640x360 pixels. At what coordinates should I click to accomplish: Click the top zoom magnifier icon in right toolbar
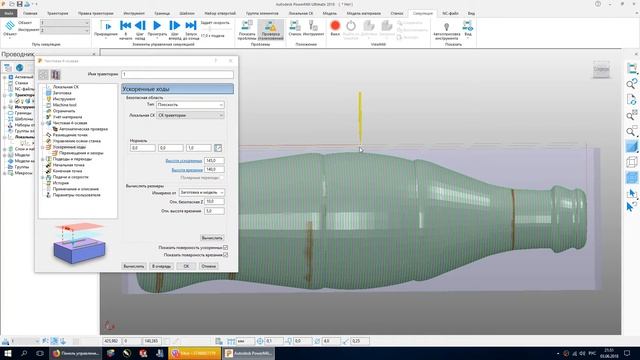pyautogui.click(x=631, y=84)
